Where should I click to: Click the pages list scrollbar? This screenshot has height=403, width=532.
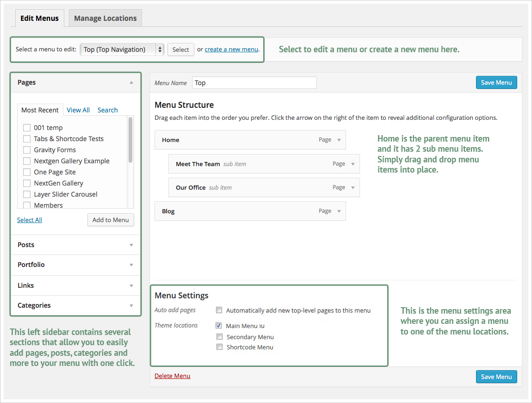(x=130, y=140)
